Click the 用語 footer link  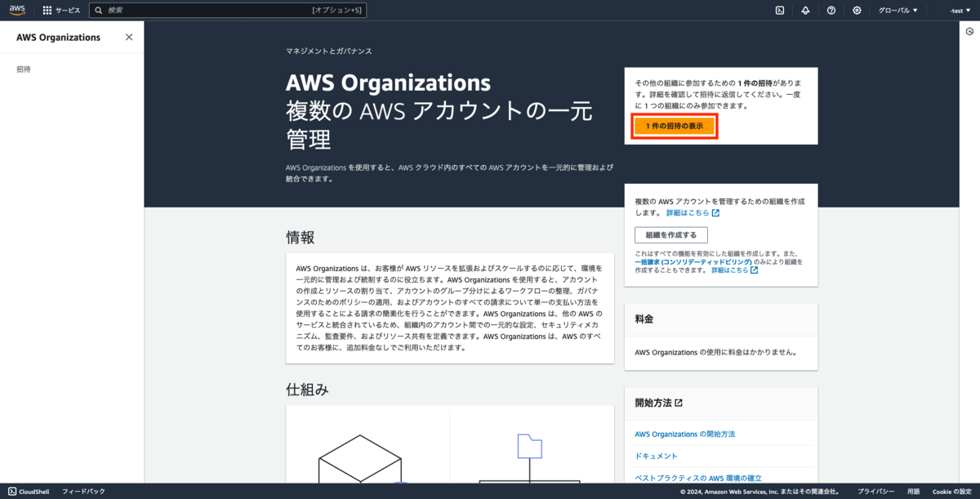(913, 492)
